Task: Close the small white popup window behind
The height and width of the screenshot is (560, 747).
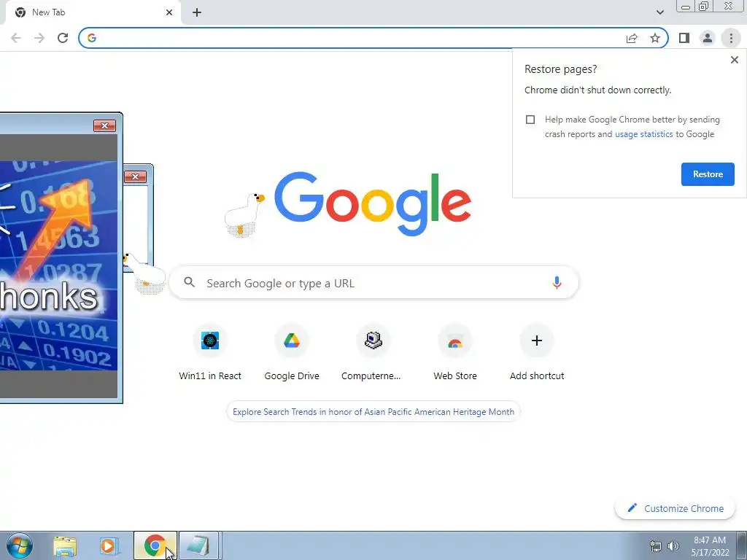Action: pyautogui.click(x=135, y=177)
